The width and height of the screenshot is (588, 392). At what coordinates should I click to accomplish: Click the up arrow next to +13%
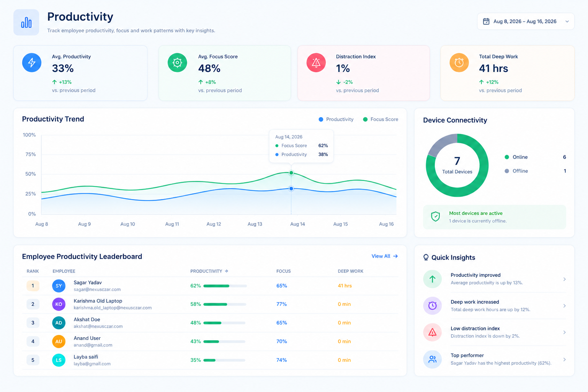click(54, 82)
